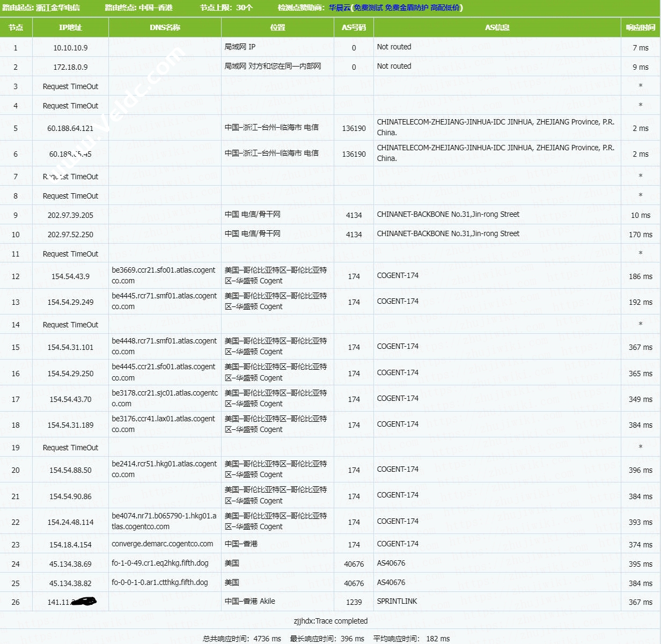
Task: Click DNS name fo-1-0-49.cr1.eq2hkg.fifth.dog
Action: click(x=160, y=563)
